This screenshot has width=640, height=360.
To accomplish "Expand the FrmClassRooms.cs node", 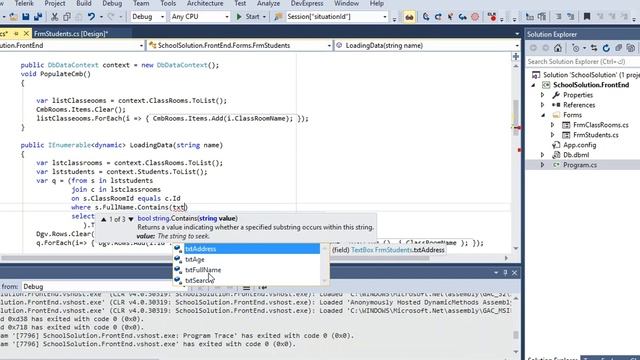I will coord(553,125).
